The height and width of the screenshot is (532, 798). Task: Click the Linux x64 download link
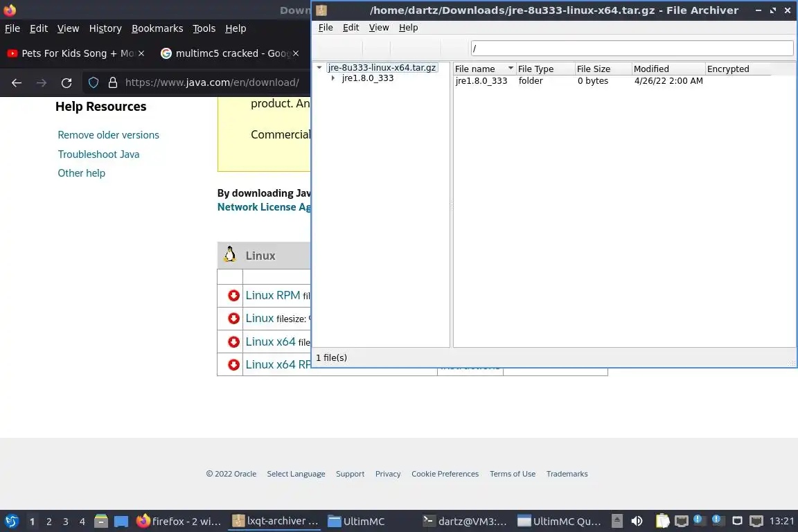270,342
